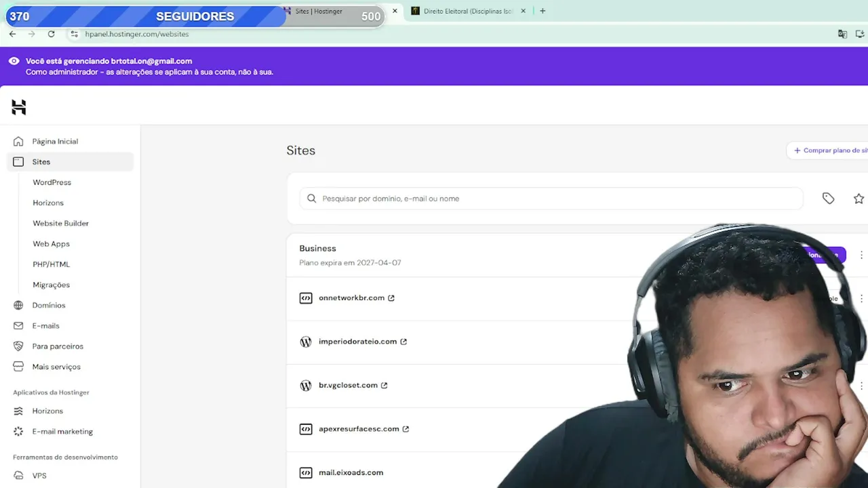Click the Para parceiros icon
The height and width of the screenshot is (488, 868).
(x=18, y=346)
